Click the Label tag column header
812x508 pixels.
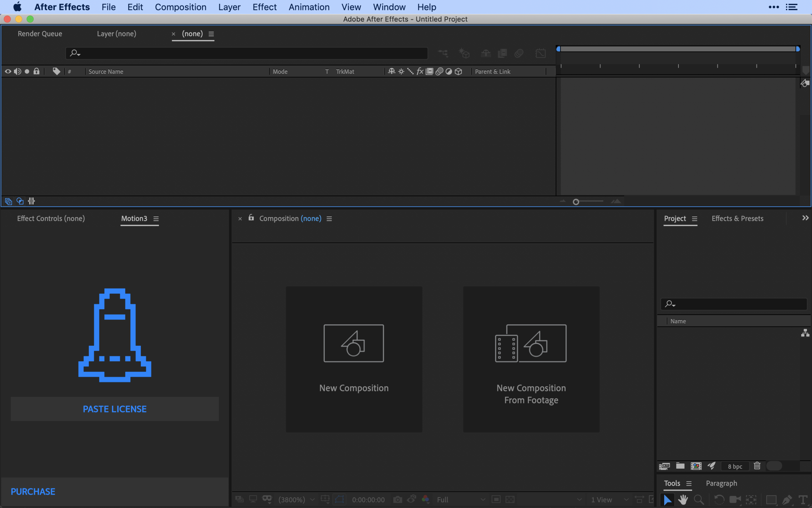pyautogui.click(x=57, y=71)
